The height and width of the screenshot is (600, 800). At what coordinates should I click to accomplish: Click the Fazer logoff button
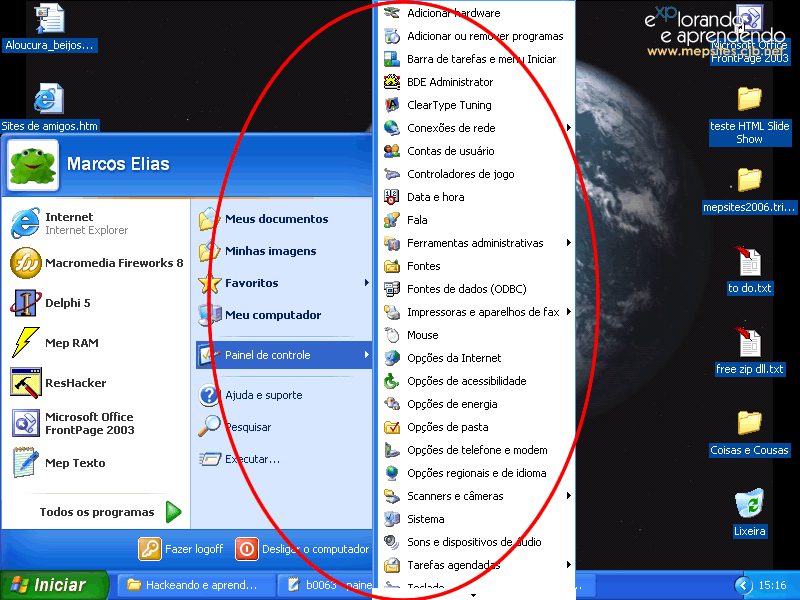pyautogui.click(x=181, y=549)
